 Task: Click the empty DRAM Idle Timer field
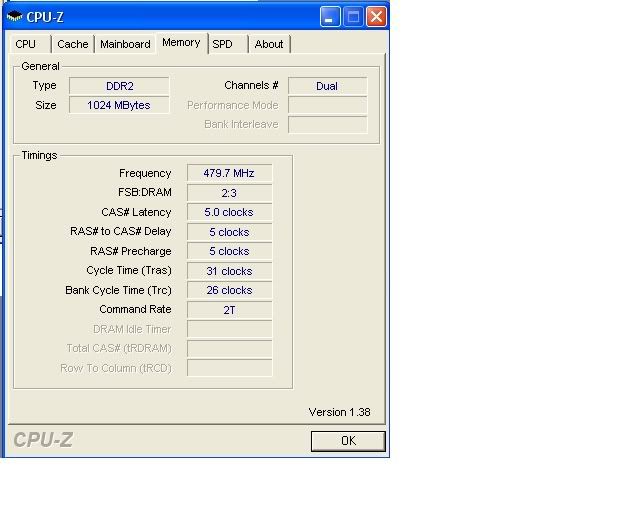click(229, 329)
